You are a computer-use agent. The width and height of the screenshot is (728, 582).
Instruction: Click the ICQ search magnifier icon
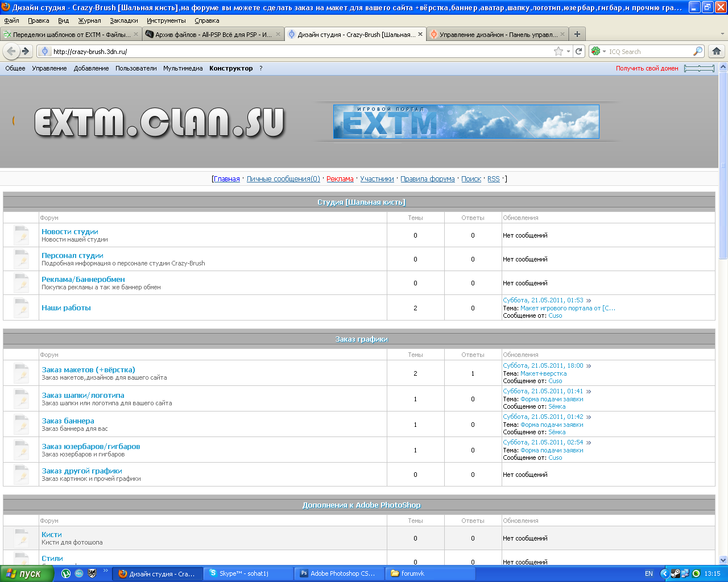click(697, 51)
